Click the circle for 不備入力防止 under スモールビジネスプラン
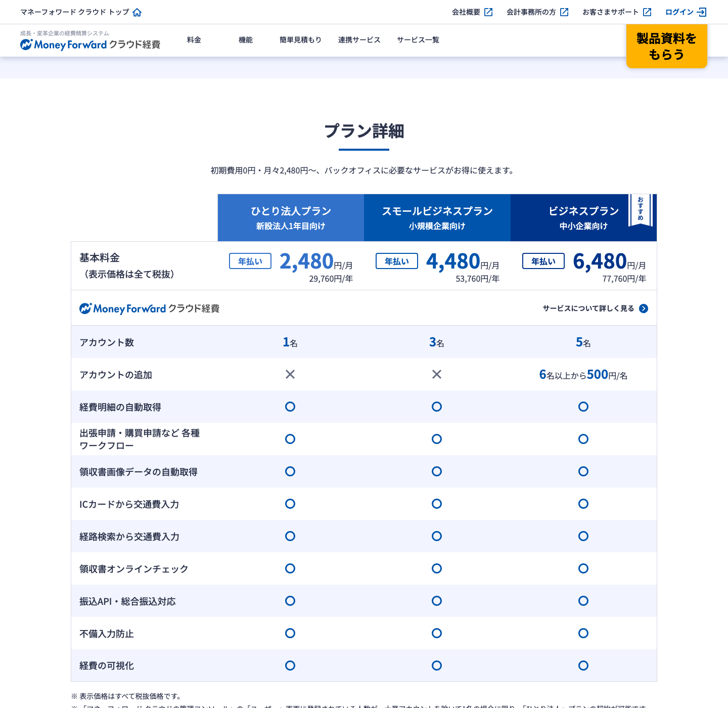This screenshot has width=728, height=708. point(437,633)
